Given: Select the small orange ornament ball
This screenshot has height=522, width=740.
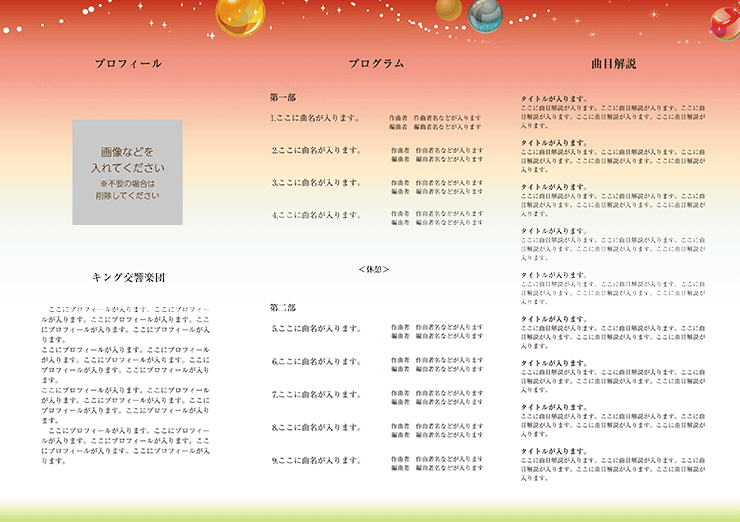Looking at the screenshot, I should pos(450,9).
